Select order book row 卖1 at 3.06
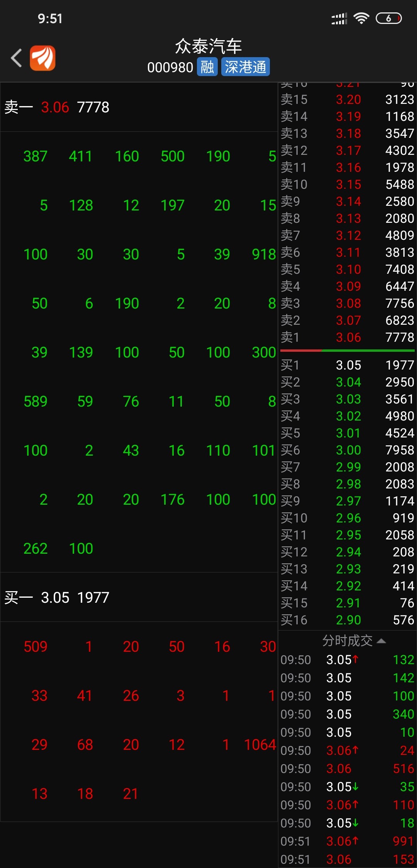 [x=347, y=337]
